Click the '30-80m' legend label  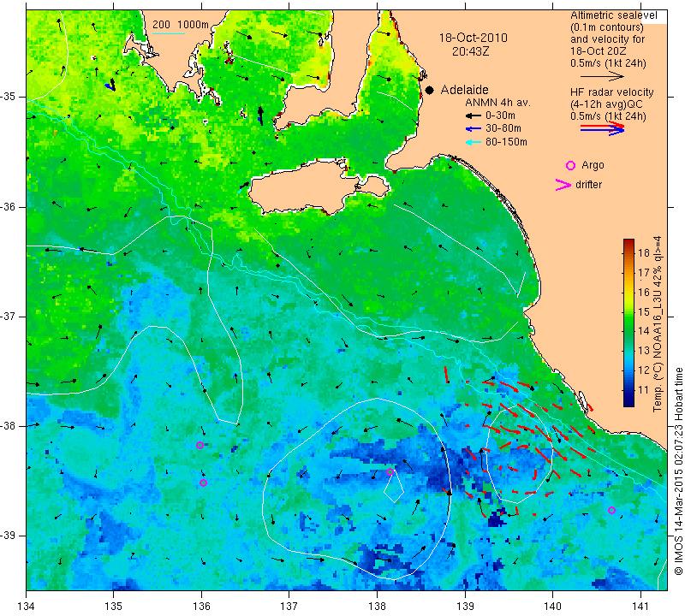[x=503, y=128]
